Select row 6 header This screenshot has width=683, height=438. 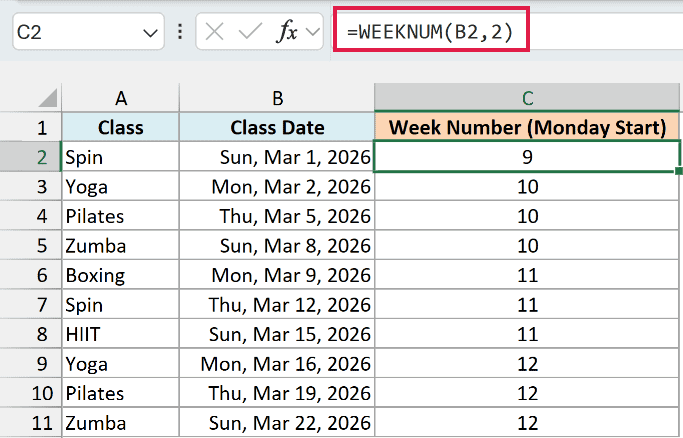[30, 275]
